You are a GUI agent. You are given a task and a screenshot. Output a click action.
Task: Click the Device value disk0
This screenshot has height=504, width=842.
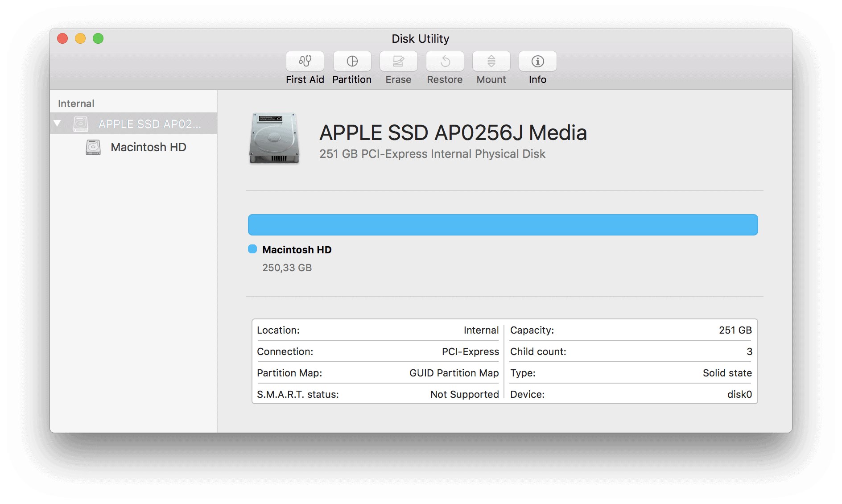tap(739, 394)
